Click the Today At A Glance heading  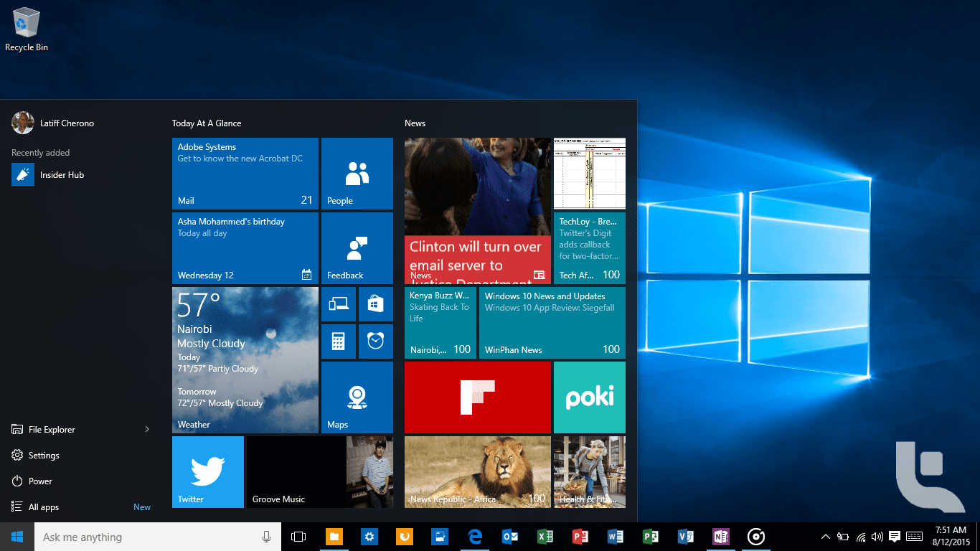click(x=207, y=123)
